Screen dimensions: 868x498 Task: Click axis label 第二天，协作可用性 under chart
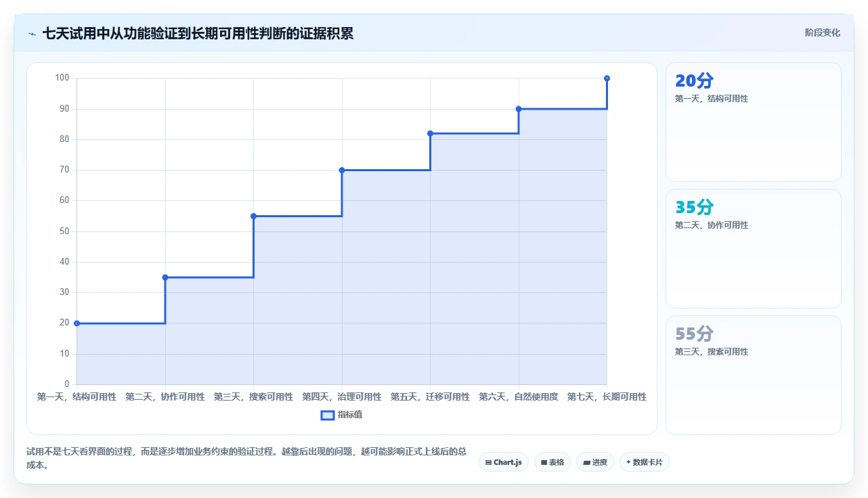pos(165,397)
